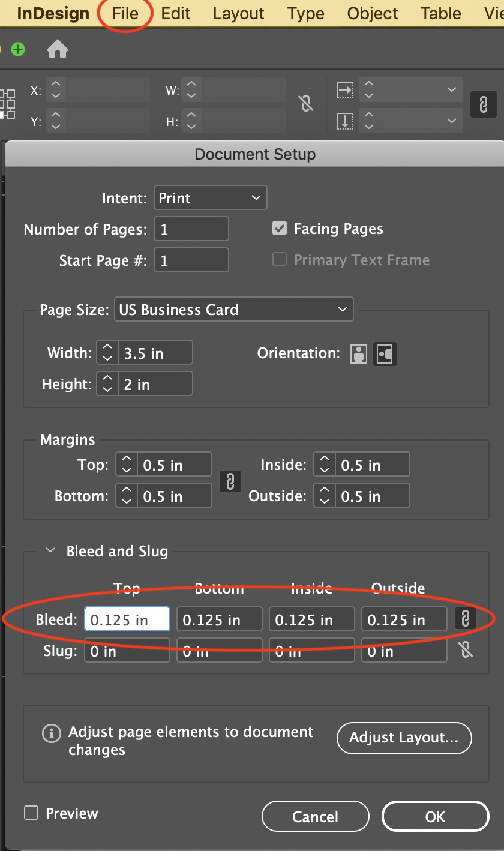Screen dimensions: 504x851
Task: Click the broken link icon for Slug values
Action: [x=466, y=650]
